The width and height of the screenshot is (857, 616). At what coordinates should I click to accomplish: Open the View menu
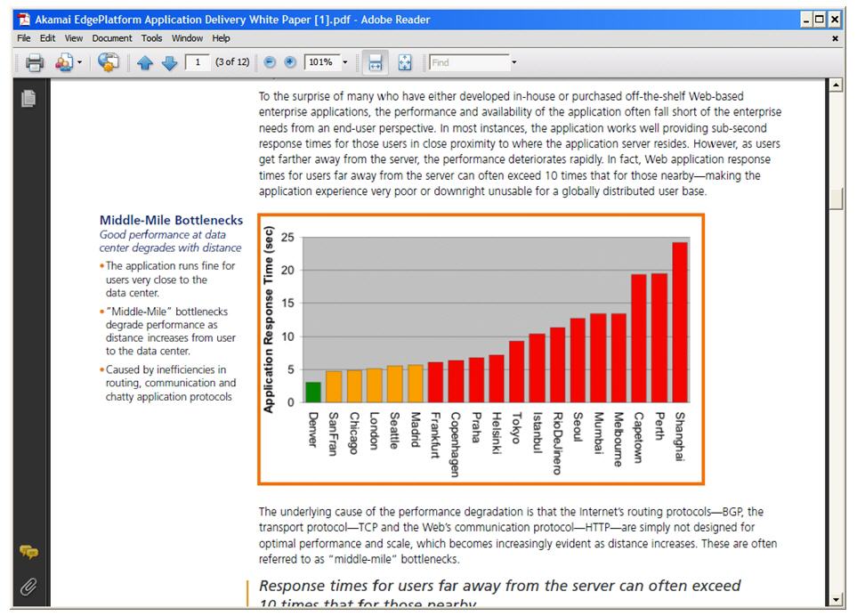(x=74, y=38)
